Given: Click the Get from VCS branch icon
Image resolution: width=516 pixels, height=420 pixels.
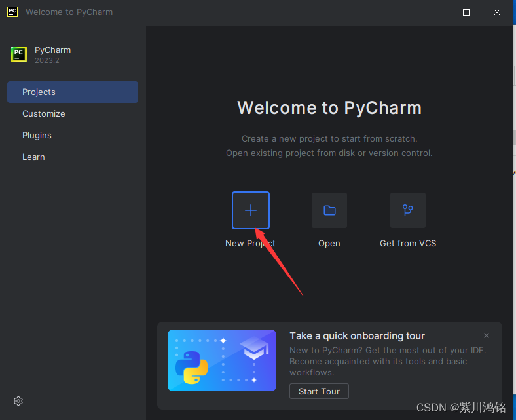Looking at the screenshot, I should coord(408,210).
